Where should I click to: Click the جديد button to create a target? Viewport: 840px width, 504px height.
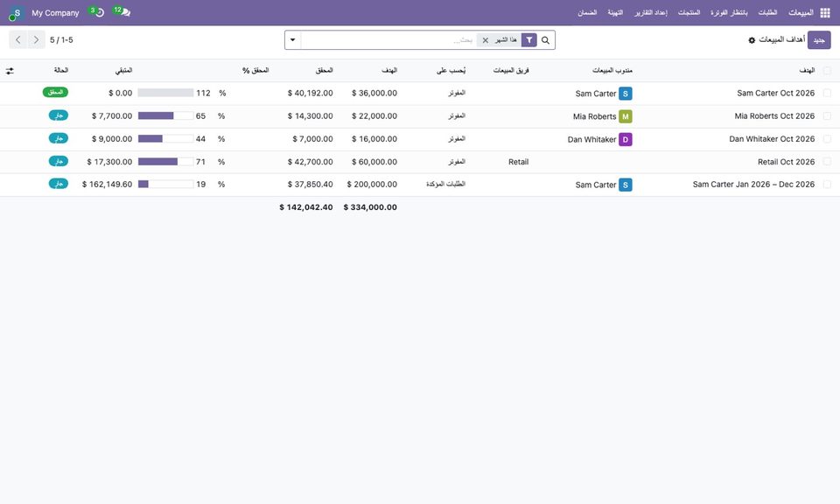pos(819,40)
